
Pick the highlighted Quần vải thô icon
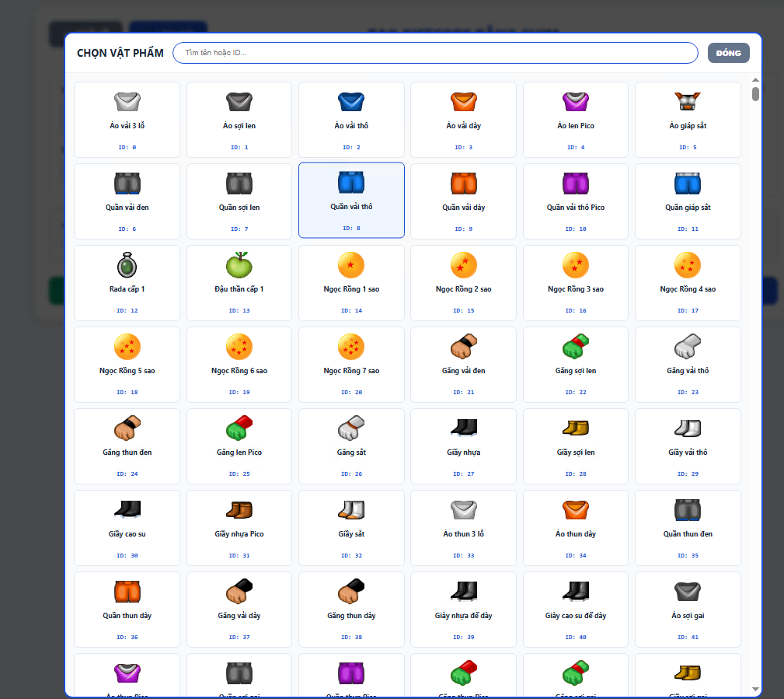(x=351, y=183)
